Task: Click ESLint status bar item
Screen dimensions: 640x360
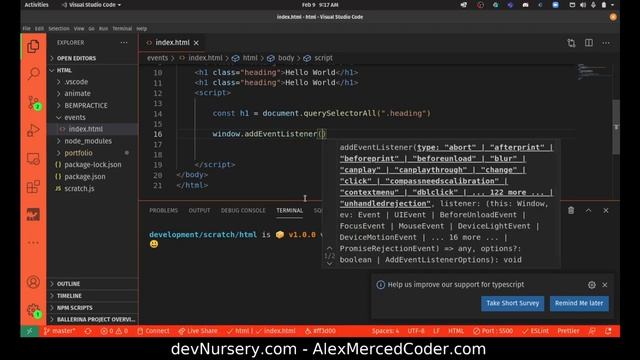Action: [x=536, y=331]
